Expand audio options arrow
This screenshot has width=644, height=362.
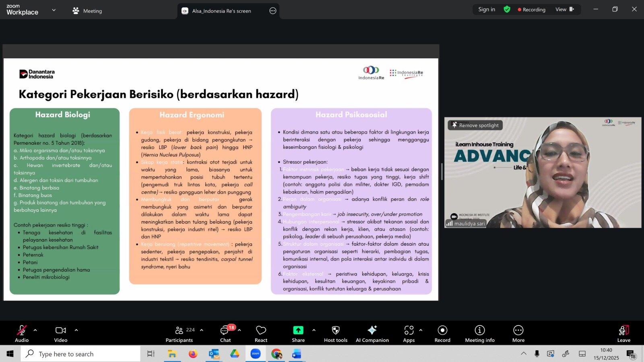[35, 330]
